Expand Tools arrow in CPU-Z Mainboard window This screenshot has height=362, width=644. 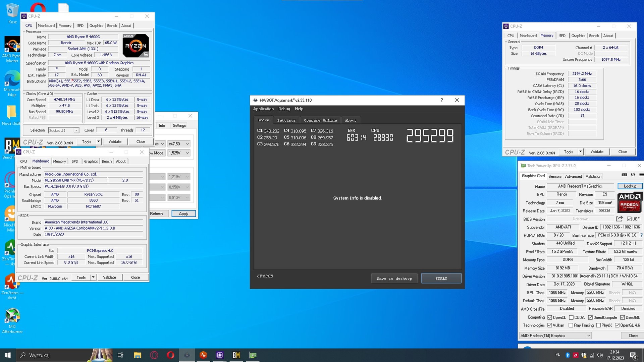(x=93, y=278)
